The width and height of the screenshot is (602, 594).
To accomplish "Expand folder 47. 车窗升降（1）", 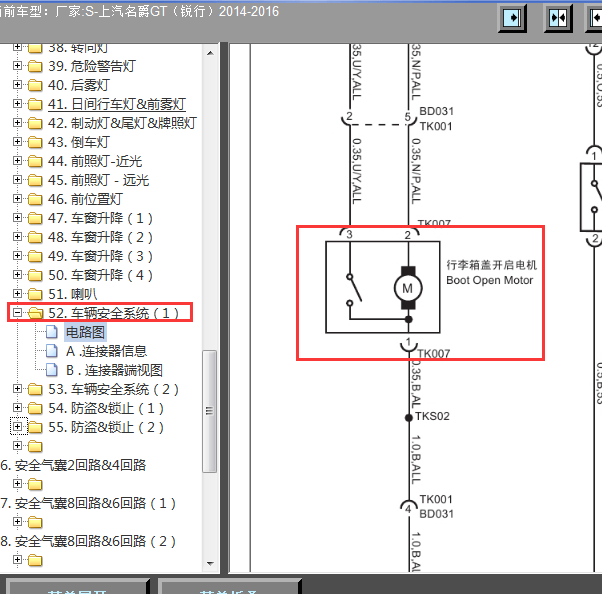I will tap(17, 218).
